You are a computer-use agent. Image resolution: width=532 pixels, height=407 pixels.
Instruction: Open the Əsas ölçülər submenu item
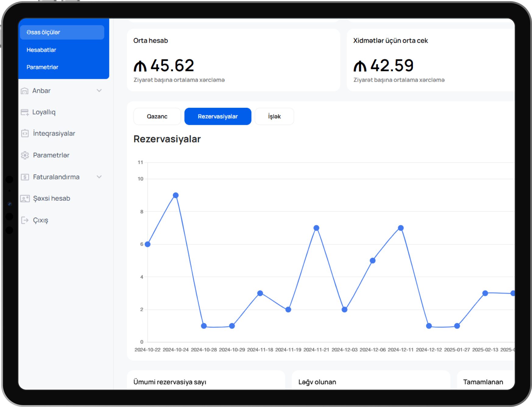coord(62,32)
